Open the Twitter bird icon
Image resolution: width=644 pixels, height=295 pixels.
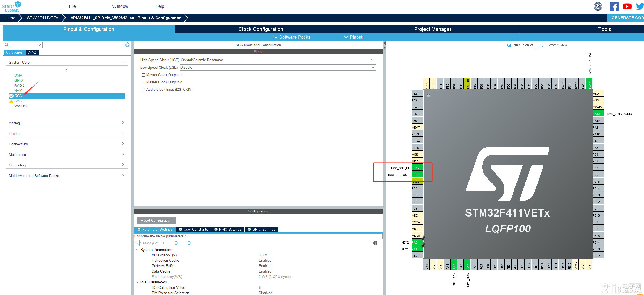point(640,6)
